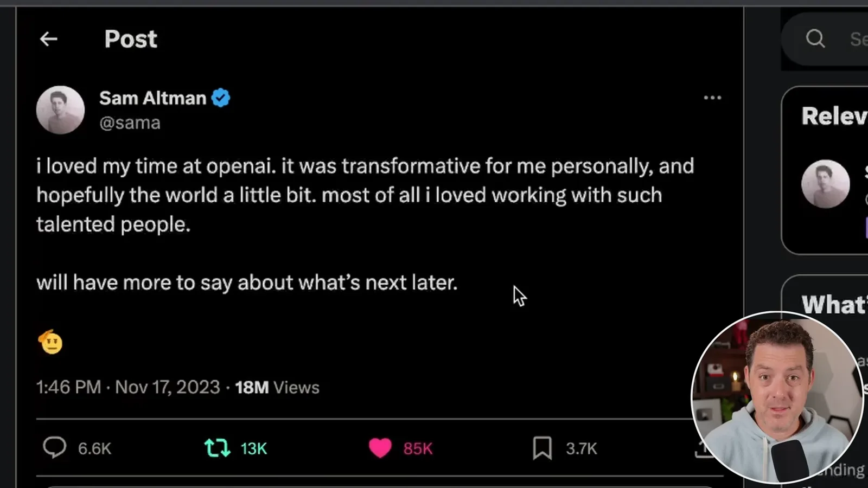The width and height of the screenshot is (868, 488).
Task: Click the saluting face emoji
Action: tap(50, 342)
